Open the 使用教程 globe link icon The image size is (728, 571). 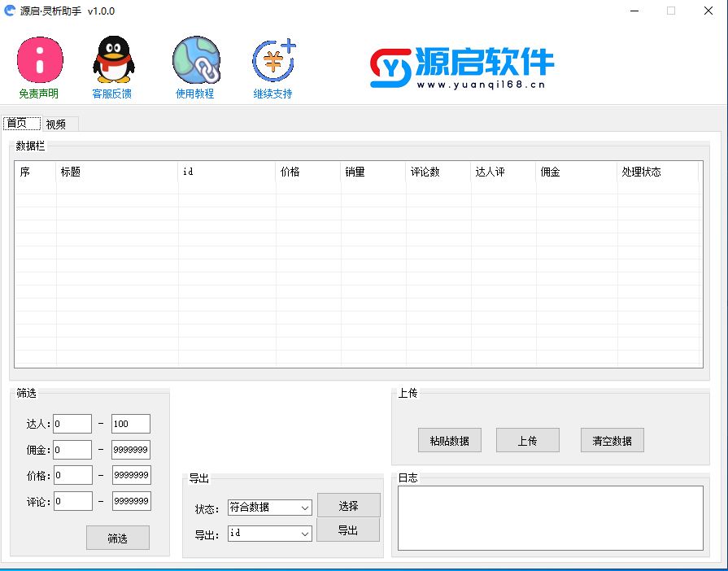click(x=195, y=59)
